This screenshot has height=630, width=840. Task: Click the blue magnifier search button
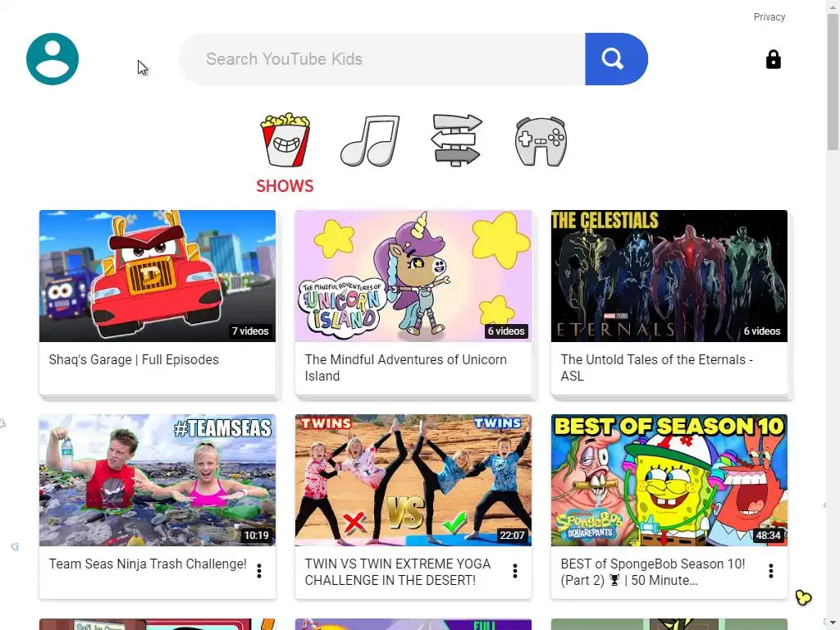click(616, 59)
